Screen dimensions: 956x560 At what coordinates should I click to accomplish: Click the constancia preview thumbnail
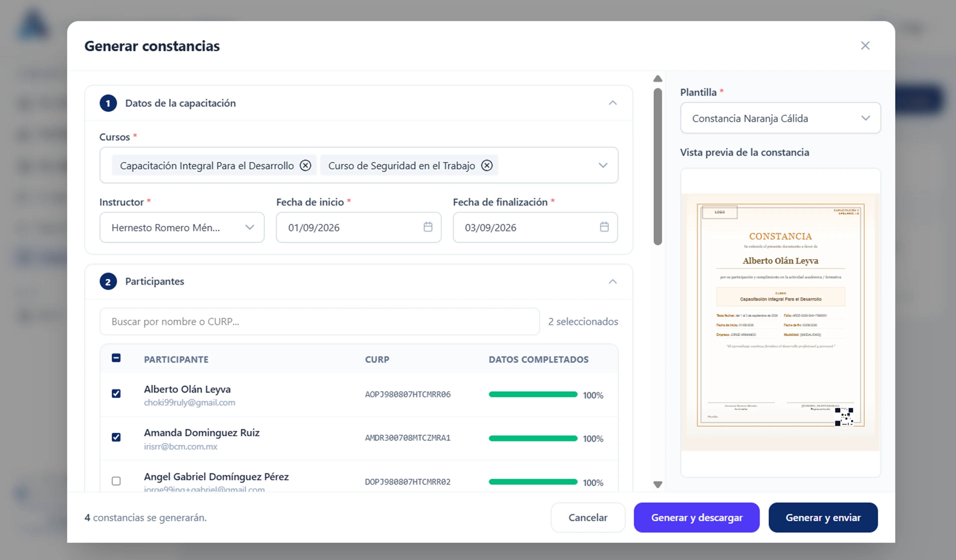point(780,322)
